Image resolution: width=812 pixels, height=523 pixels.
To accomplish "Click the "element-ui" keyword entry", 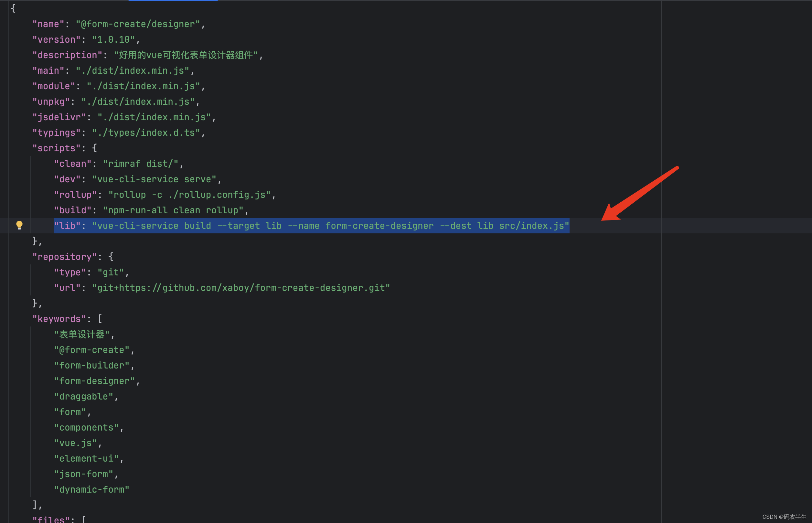I will click(87, 458).
